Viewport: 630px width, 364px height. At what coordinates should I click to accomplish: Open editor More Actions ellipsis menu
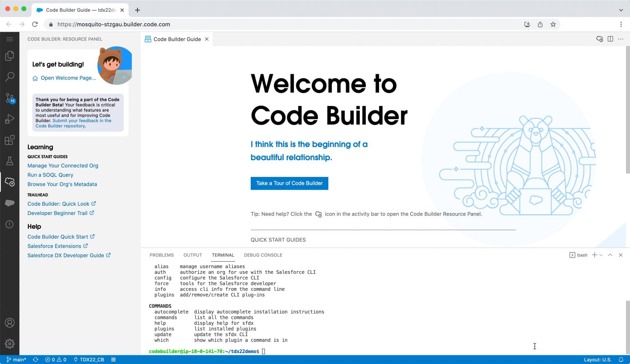click(x=621, y=39)
